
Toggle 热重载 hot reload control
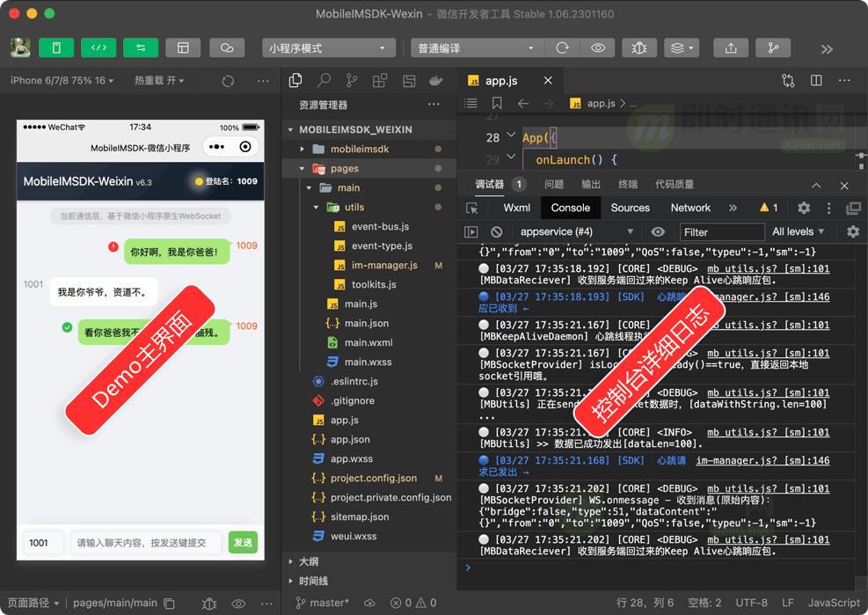[x=158, y=79]
